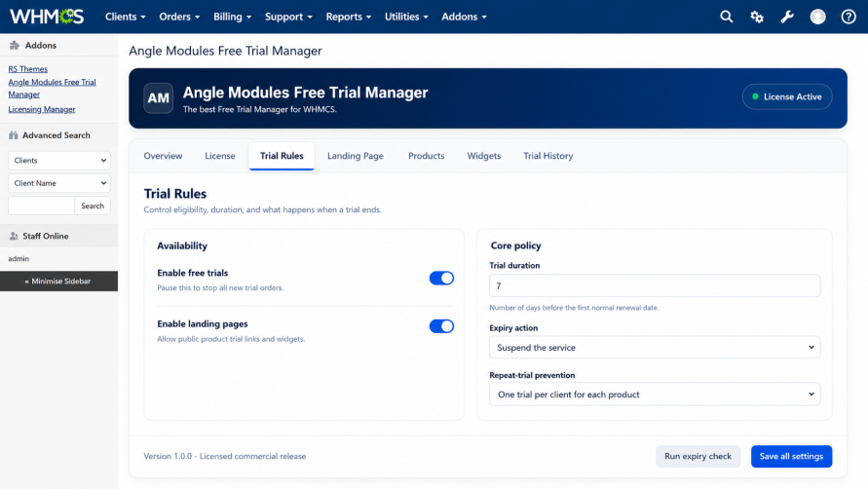Viewport: 868px width, 489px height.
Task: Open the Billing menu
Action: tap(233, 17)
